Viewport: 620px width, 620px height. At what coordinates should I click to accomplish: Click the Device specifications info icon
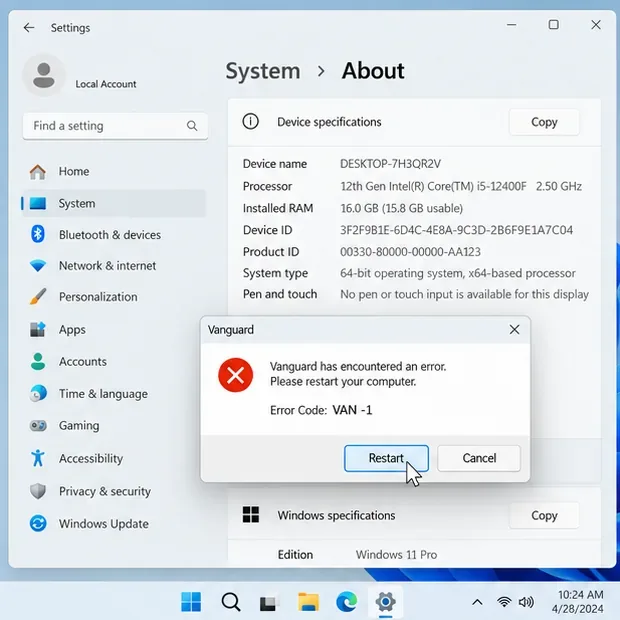pyautogui.click(x=250, y=121)
